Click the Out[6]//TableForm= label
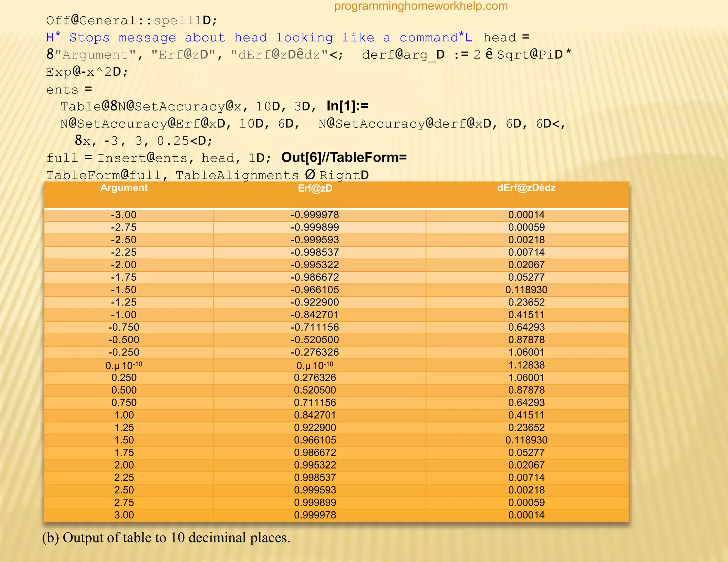 click(344, 157)
